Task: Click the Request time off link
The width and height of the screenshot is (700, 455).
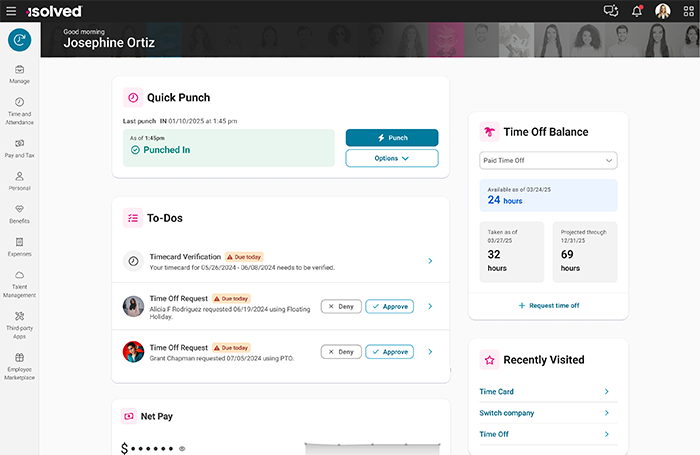Action: point(548,305)
